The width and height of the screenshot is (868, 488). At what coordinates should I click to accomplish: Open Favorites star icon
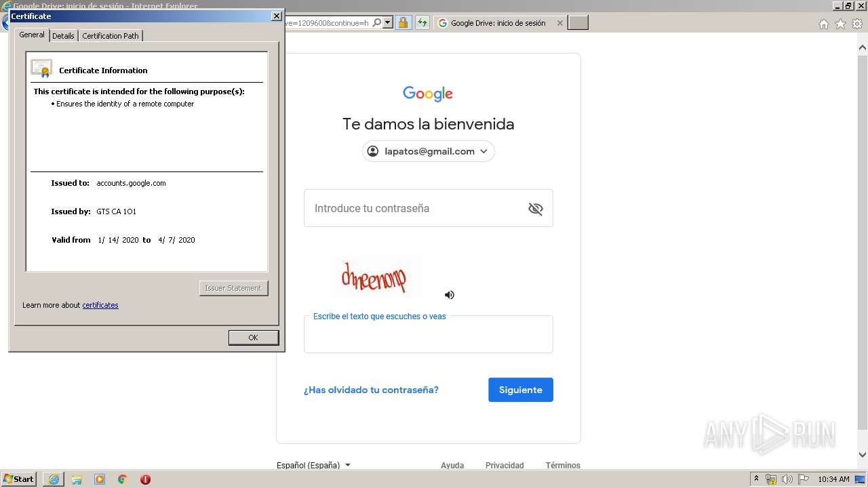point(840,24)
